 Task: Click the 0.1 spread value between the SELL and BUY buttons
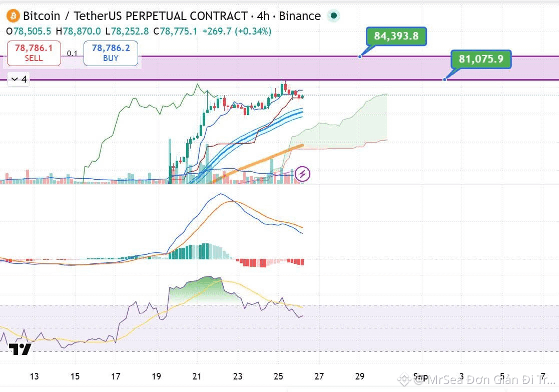point(72,54)
